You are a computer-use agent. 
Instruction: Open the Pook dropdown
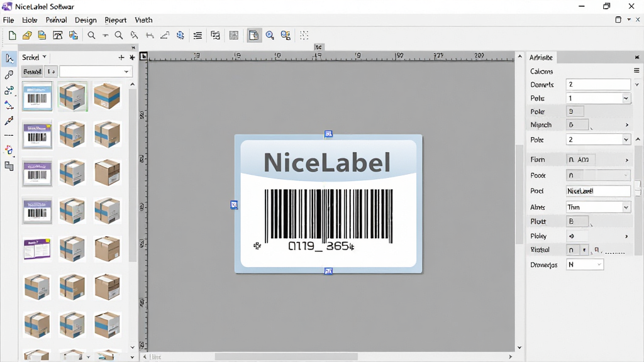point(598,175)
